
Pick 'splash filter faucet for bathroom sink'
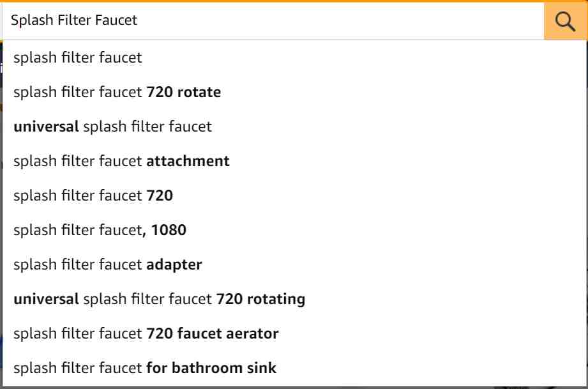294,369
